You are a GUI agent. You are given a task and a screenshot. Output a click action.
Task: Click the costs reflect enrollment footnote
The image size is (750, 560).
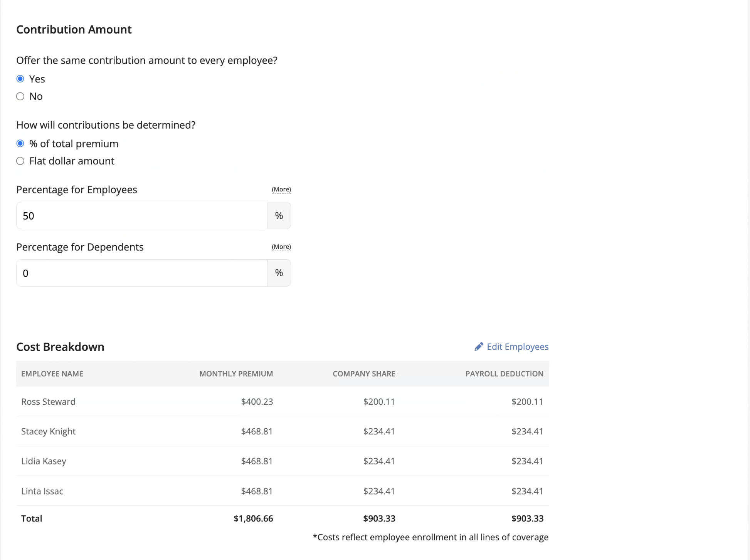(x=430, y=537)
